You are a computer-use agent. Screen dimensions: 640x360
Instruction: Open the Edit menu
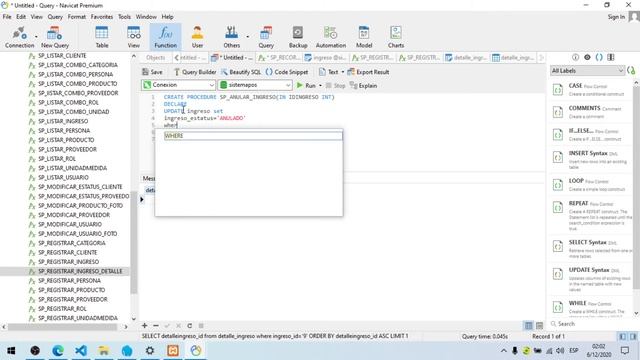(21, 17)
